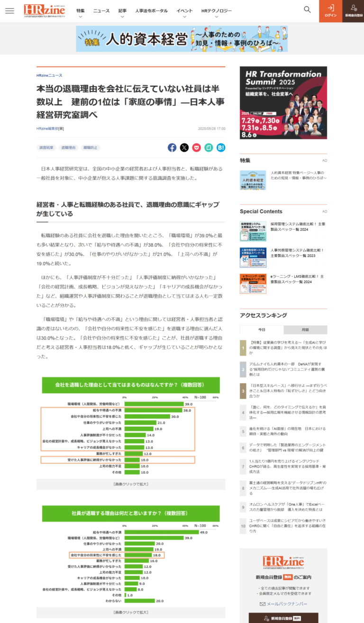Expand the HRテクノロジー dropdown menu

[x=216, y=13]
